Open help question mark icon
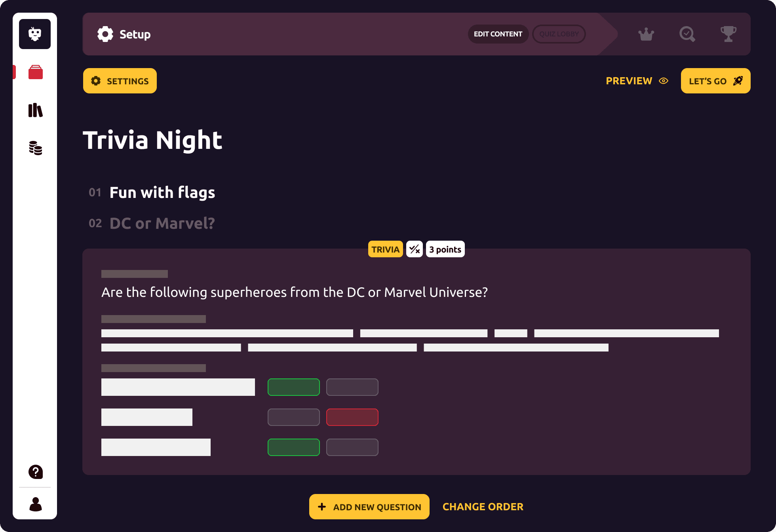The image size is (776, 532). (x=36, y=472)
